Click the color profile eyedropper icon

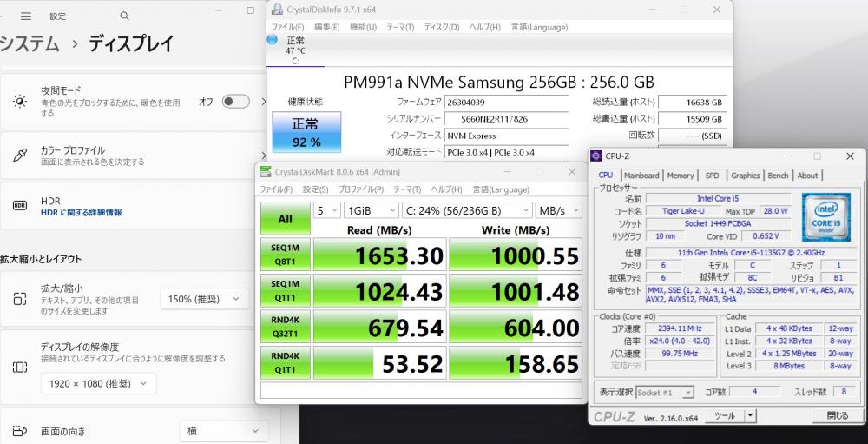click(20, 156)
